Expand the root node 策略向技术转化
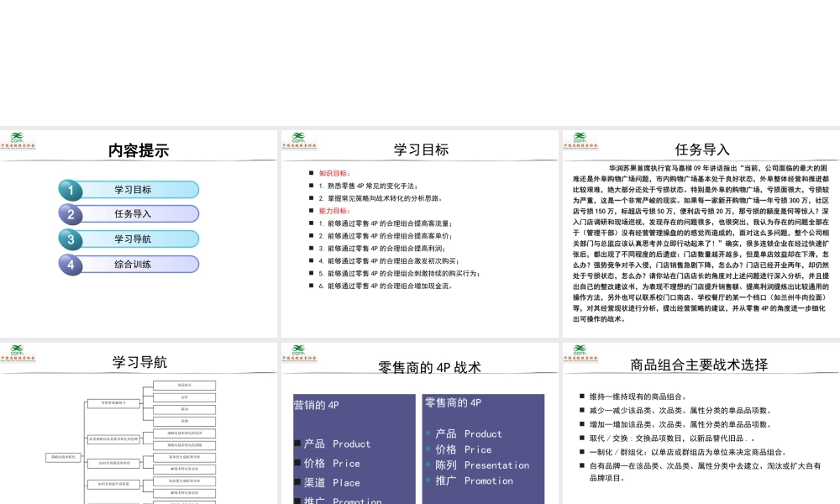Viewport: 840px width, 504px height. tap(63, 458)
